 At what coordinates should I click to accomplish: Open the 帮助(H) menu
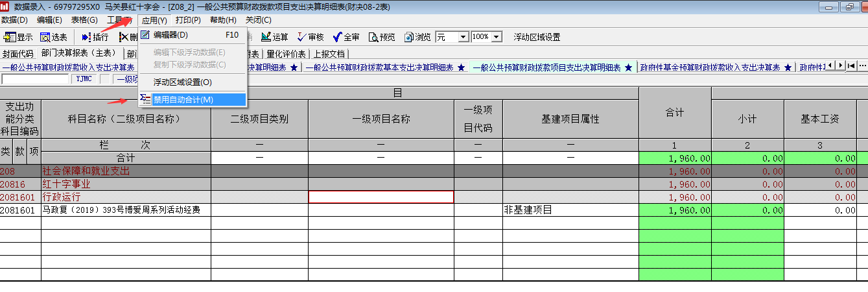[223, 20]
